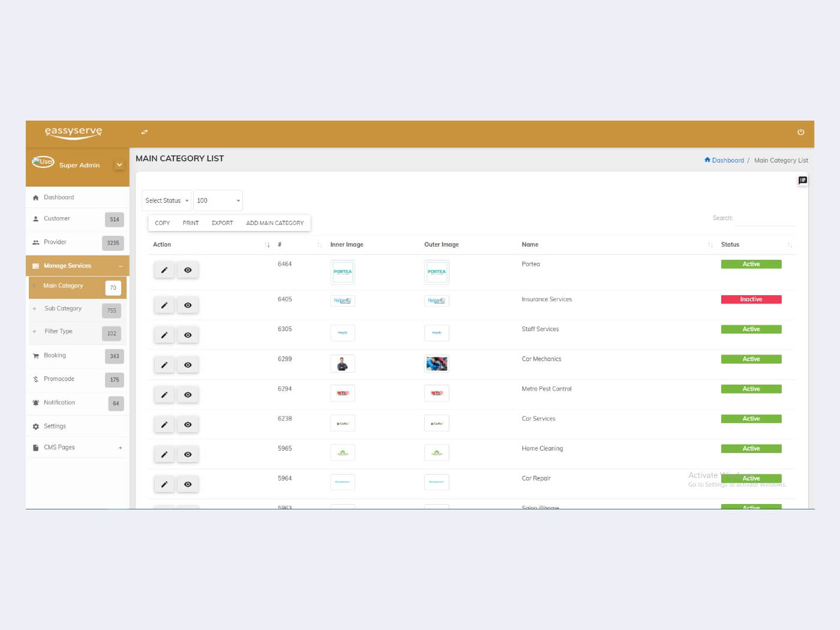The width and height of the screenshot is (840, 630).
Task: Edit the Car Mechanics category row
Action: point(164,365)
